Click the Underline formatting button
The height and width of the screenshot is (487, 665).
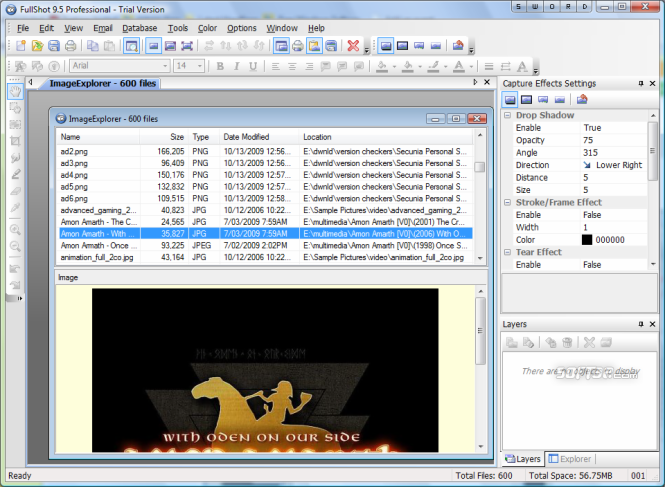click(x=253, y=66)
